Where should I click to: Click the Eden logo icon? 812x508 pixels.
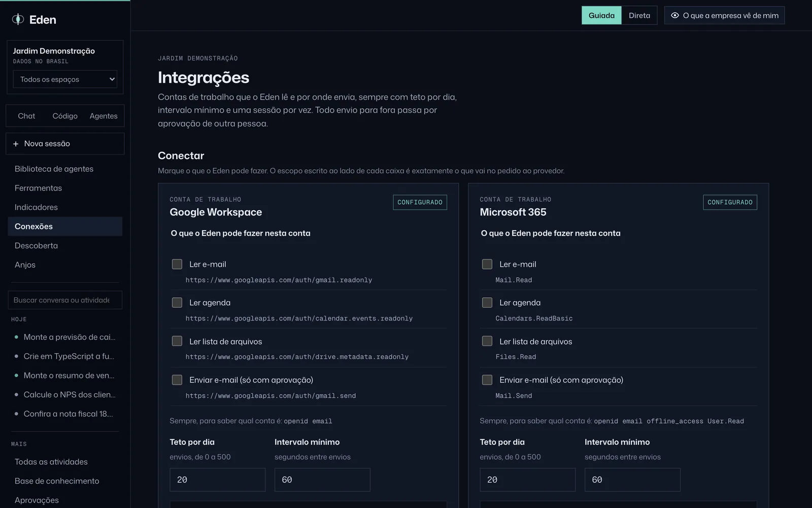click(18, 19)
